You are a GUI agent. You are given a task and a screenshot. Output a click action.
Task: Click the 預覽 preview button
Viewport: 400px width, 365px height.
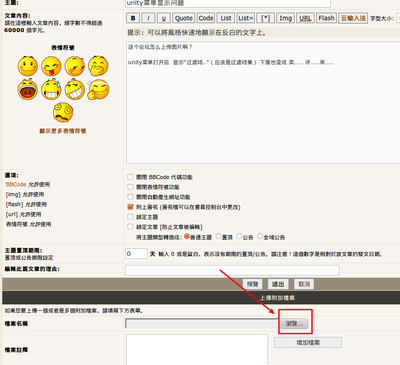click(252, 284)
